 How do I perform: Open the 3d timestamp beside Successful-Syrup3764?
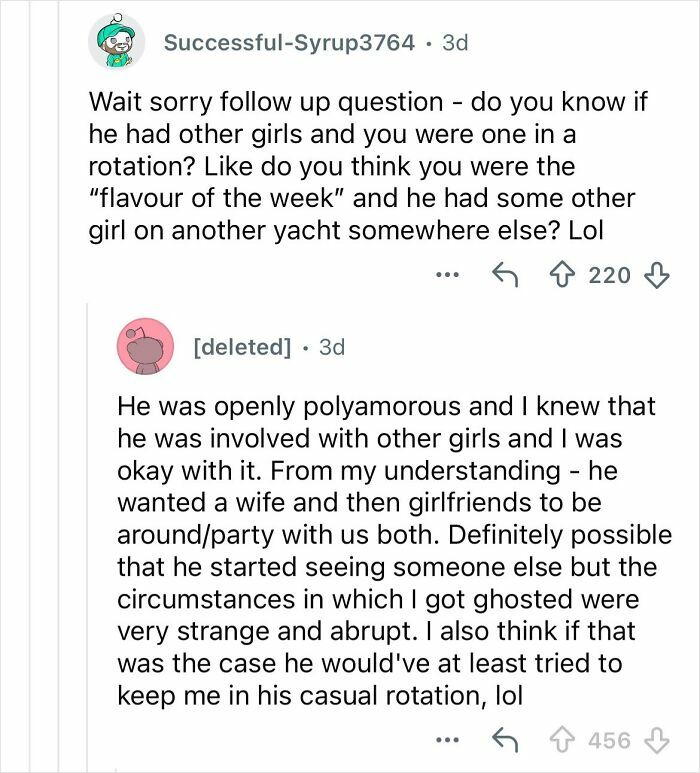click(454, 43)
